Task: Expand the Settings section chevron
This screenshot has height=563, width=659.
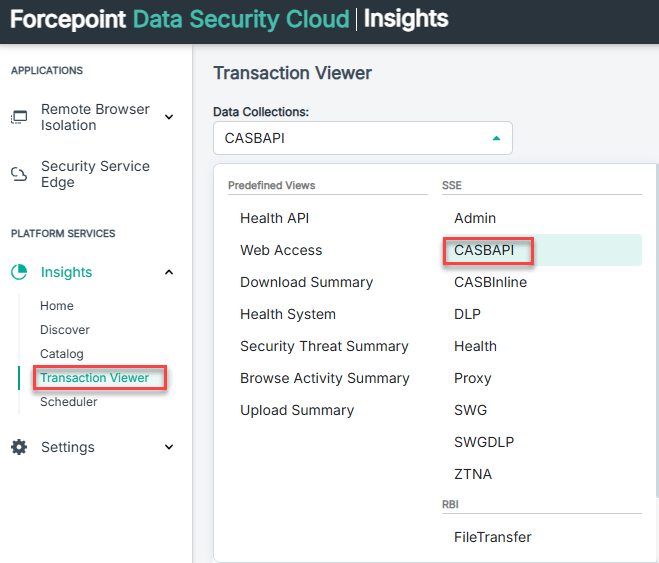Action: coord(168,447)
